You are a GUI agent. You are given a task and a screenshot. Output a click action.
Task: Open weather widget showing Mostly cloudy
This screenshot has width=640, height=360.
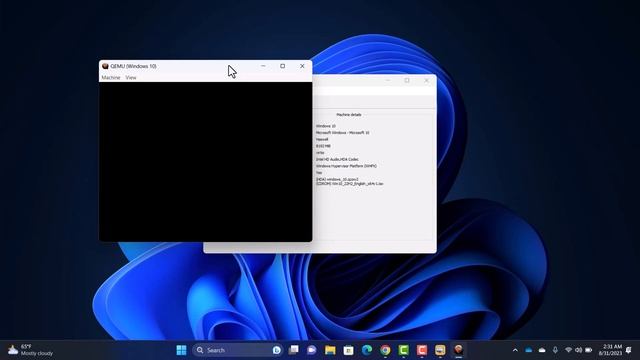(x=31, y=350)
